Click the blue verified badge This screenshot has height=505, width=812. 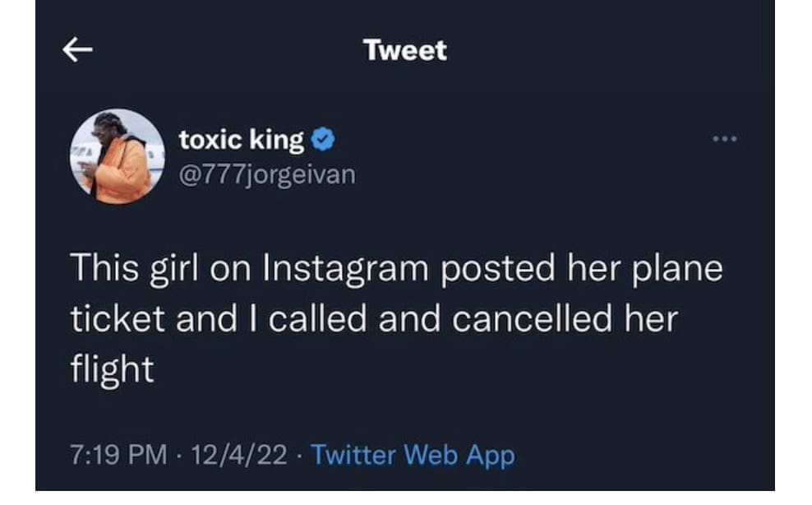click(322, 141)
